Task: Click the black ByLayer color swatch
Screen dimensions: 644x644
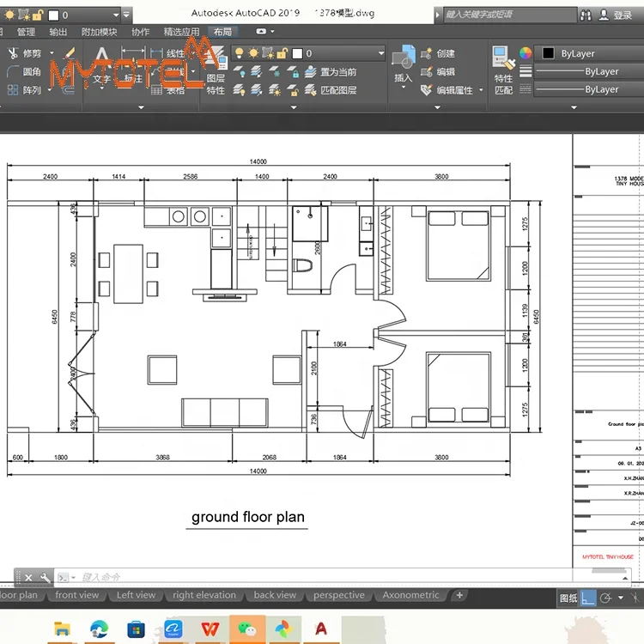Action: click(548, 53)
